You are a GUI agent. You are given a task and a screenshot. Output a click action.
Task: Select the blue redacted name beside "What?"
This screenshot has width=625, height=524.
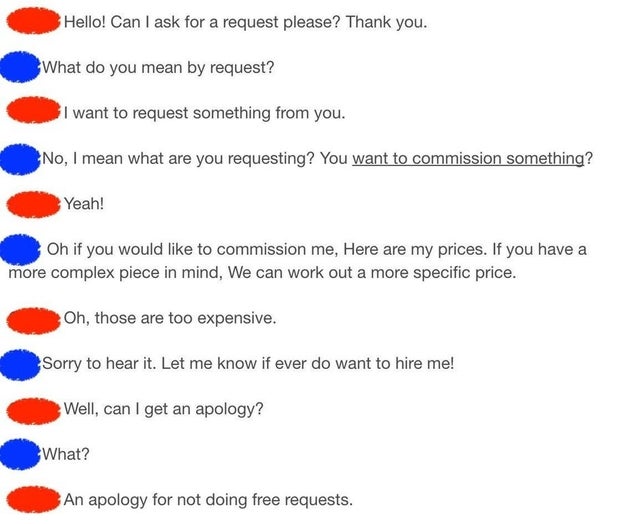coord(20,454)
